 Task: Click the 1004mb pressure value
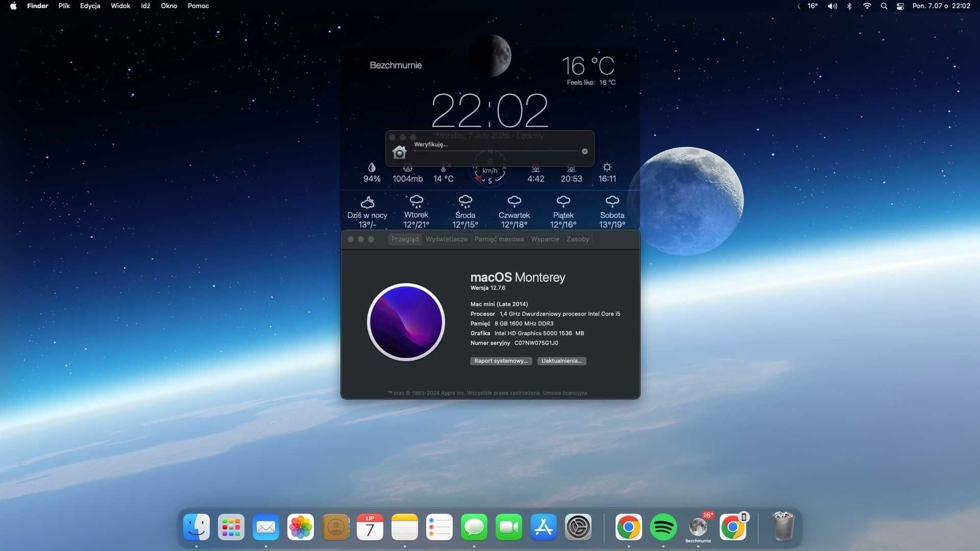[408, 179]
